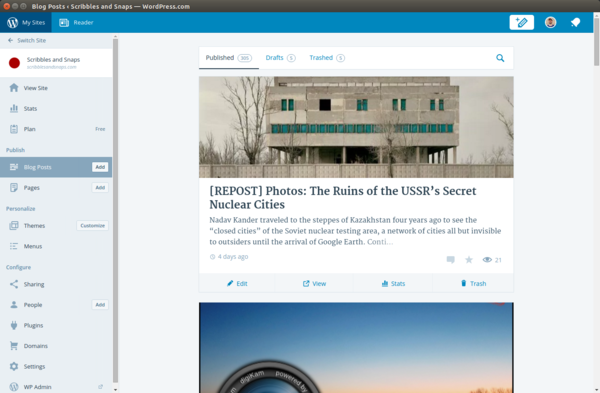Click the Blog Posts list icon
Screen dimensions: 600x393
tap(14, 167)
